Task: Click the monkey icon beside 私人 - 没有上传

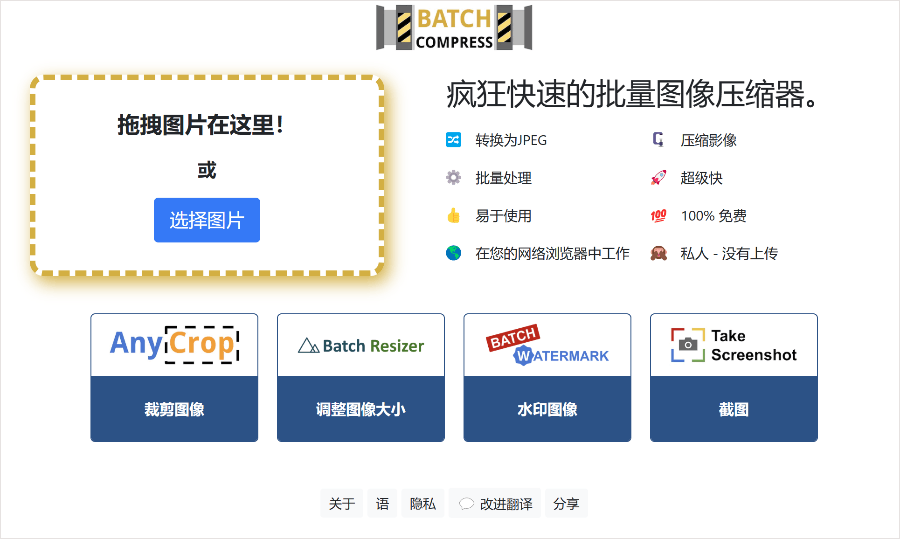Action: pos(658,253)
